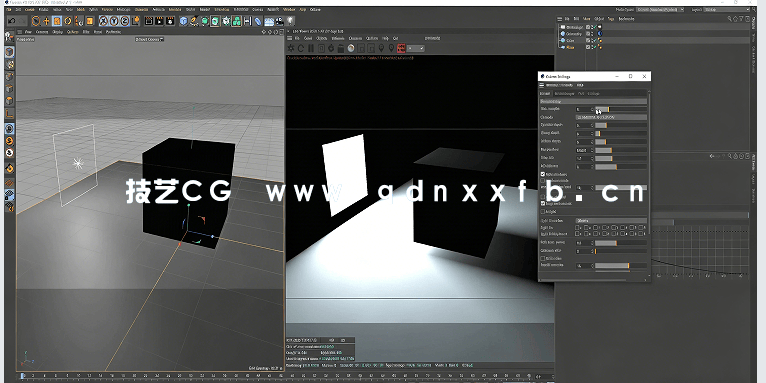Open Edit Render Settings clapperboard icon
This screenshot has height=383, width=766.
point(170,21)
